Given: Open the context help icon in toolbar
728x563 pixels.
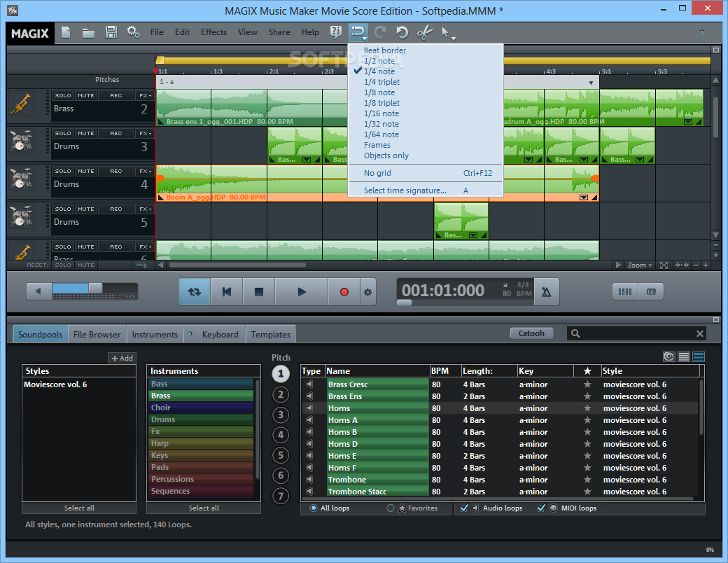Looking at the screenshot, I should 336,32.
